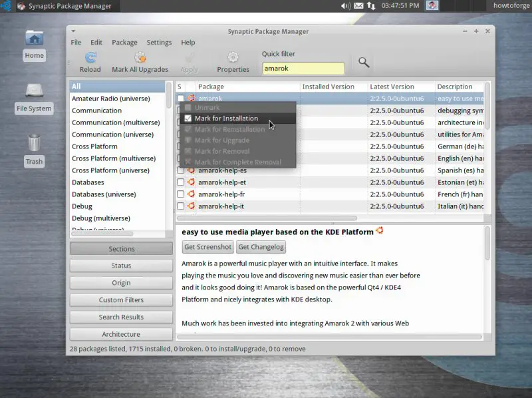The height and width of the screenshot is (398, 532).
Task: Open the File menu
Action: click(x=76, y=43)
